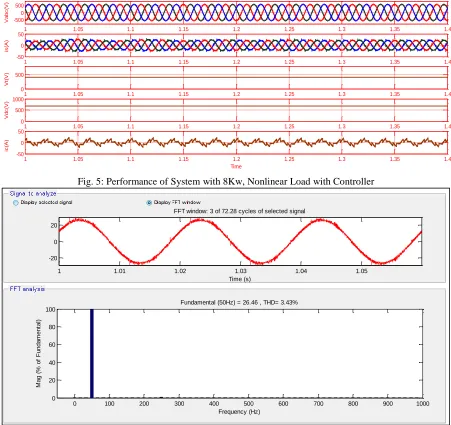The image size is (451, 425).
Task: Click the '300' frequency axis tick
Action: click(179, 404)
